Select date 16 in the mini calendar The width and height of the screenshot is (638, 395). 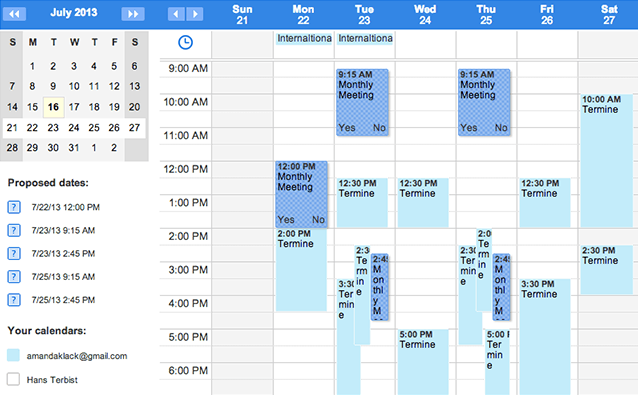coord(53,107)
